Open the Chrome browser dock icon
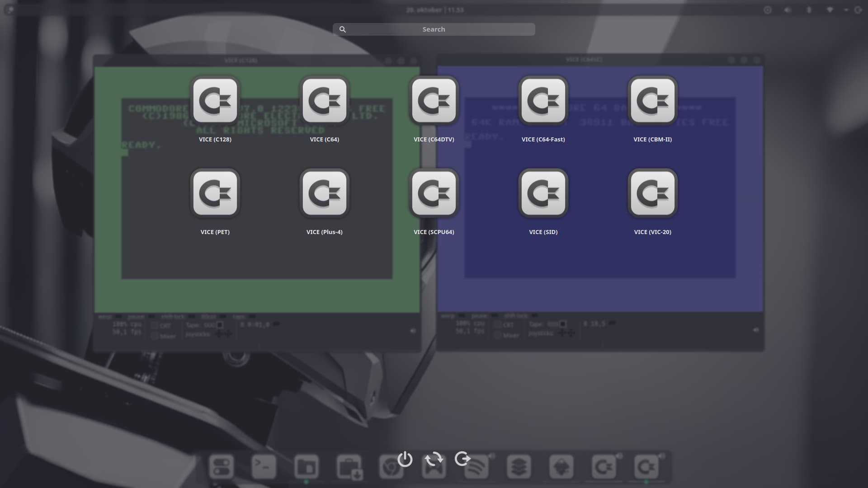The width and height of the screenshot is (868, 488). pos(390,468)
